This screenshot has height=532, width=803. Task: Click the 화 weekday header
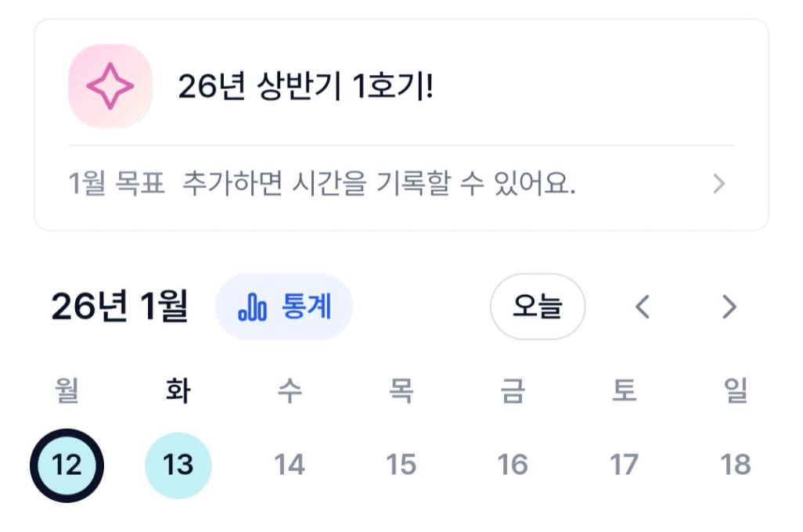click(x=178, y=391)
